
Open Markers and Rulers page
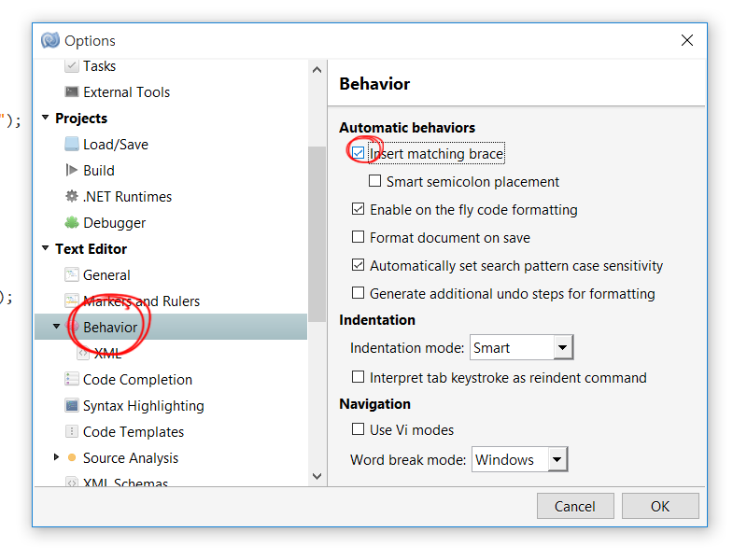tap(142, 301)
